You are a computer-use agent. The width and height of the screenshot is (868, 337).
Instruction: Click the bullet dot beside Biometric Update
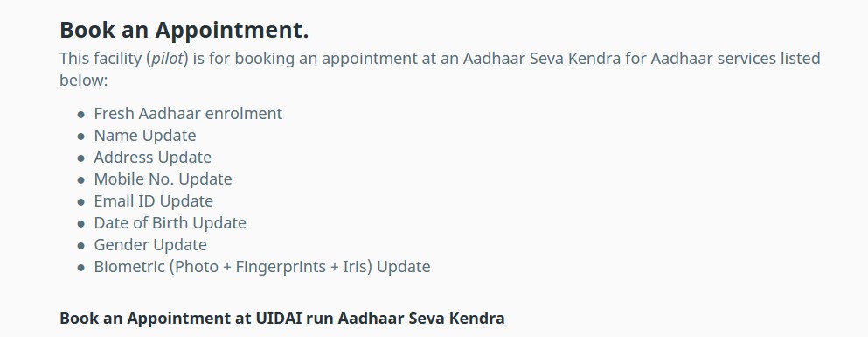pos(81,268)
